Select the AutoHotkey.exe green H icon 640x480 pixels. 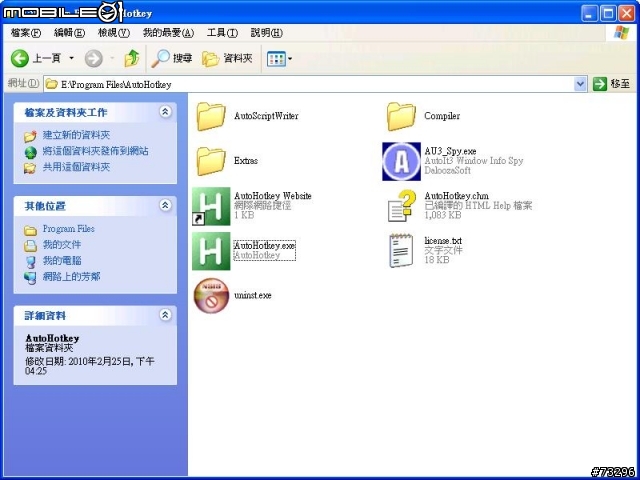point(211,251)
